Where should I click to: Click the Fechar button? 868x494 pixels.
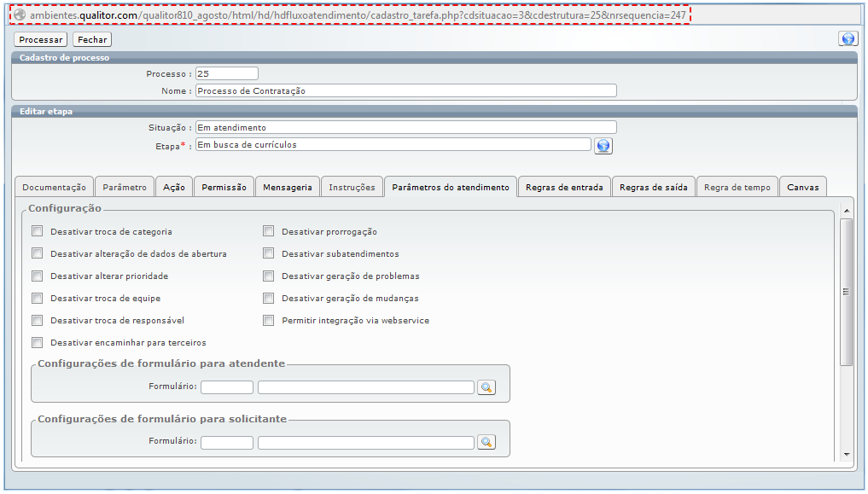coord(92,40)
